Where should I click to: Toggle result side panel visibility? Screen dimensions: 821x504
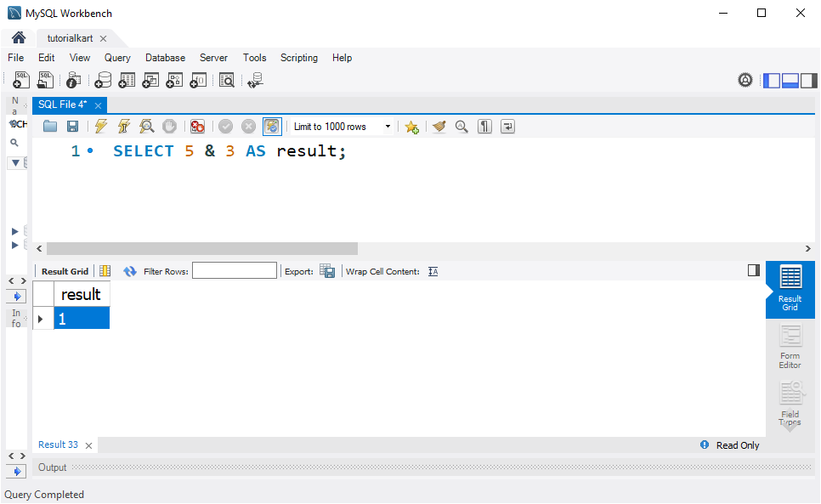(x=754, y=270)
